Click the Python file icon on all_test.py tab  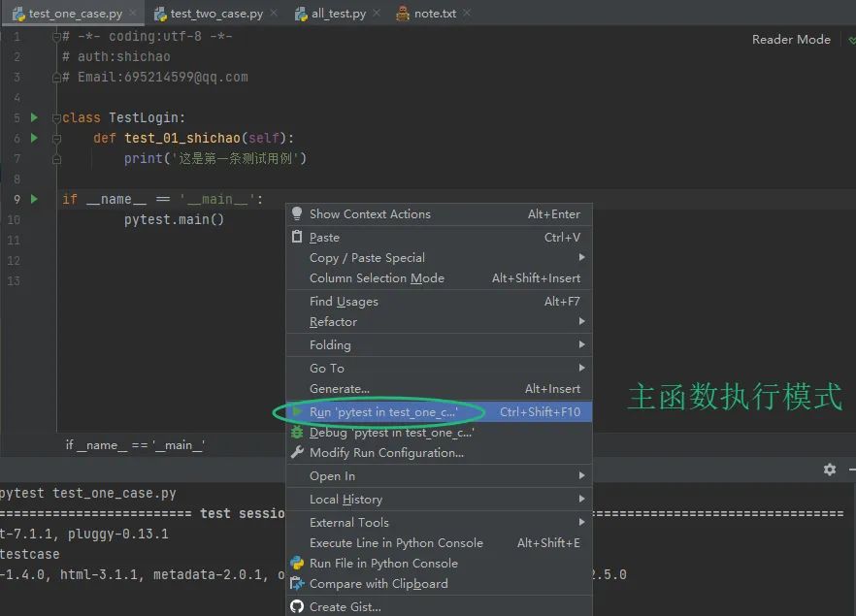coord(301,14)
